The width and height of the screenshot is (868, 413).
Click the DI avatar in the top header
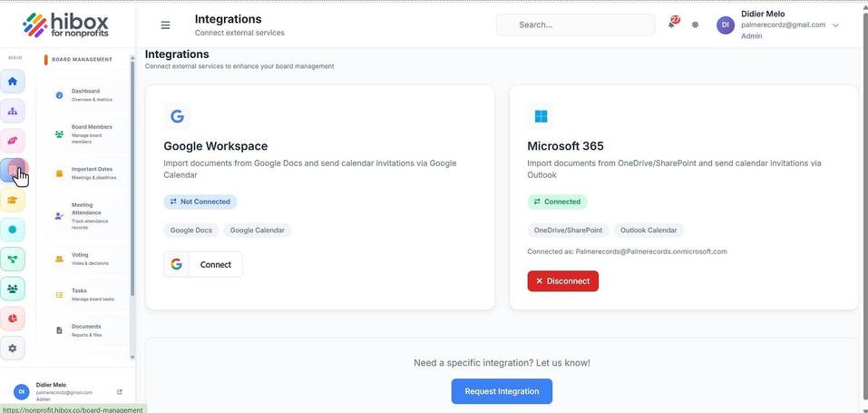[x=726, y=25]
